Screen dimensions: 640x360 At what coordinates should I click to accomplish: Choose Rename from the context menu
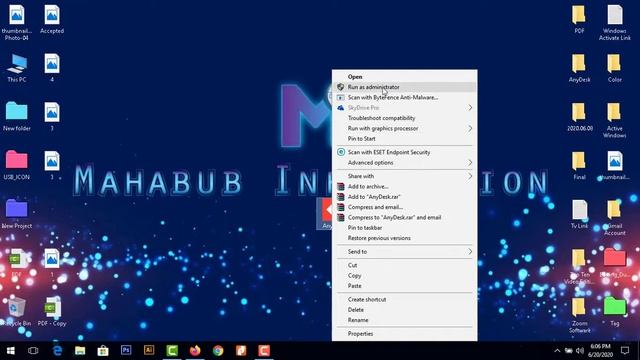(404, 320)
